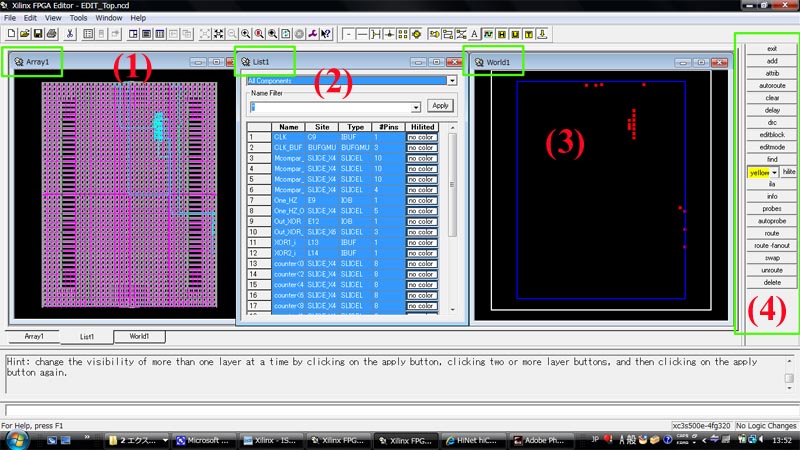Click the delay button
This screenshot has width=800, height=450.
coord(771,110)
